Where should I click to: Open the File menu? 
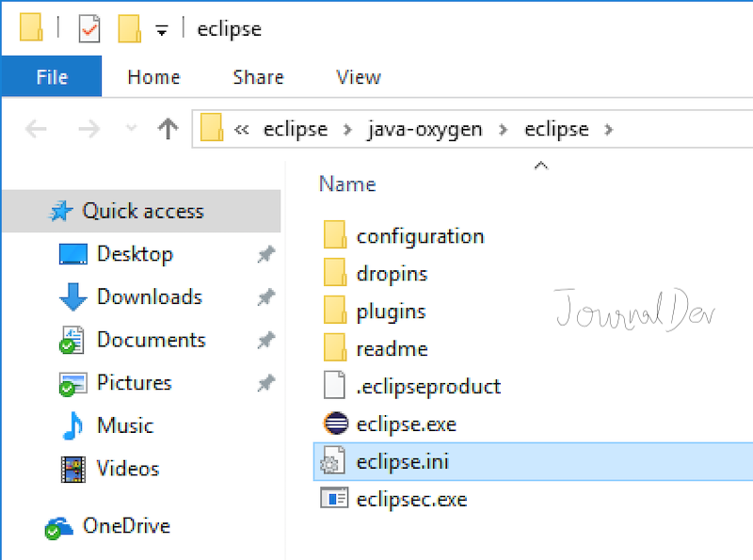pyautogui.click(x=52, y=77)
